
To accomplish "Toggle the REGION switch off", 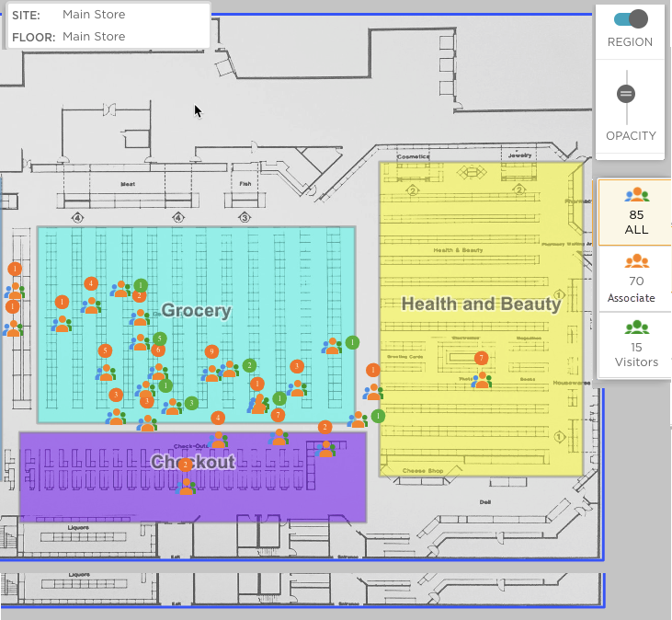I will (631, 18).
